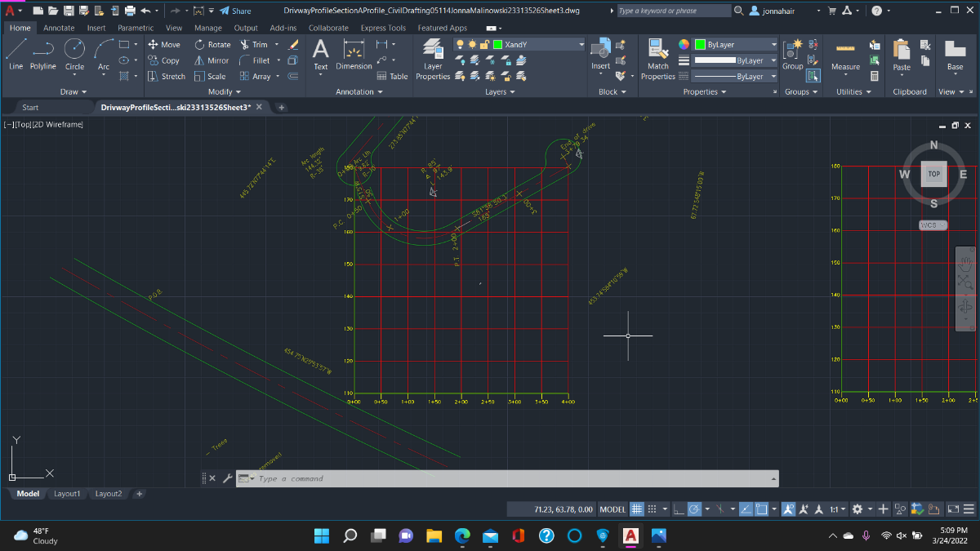Activate the Polyline tool
980x551 pixels.
43,54
